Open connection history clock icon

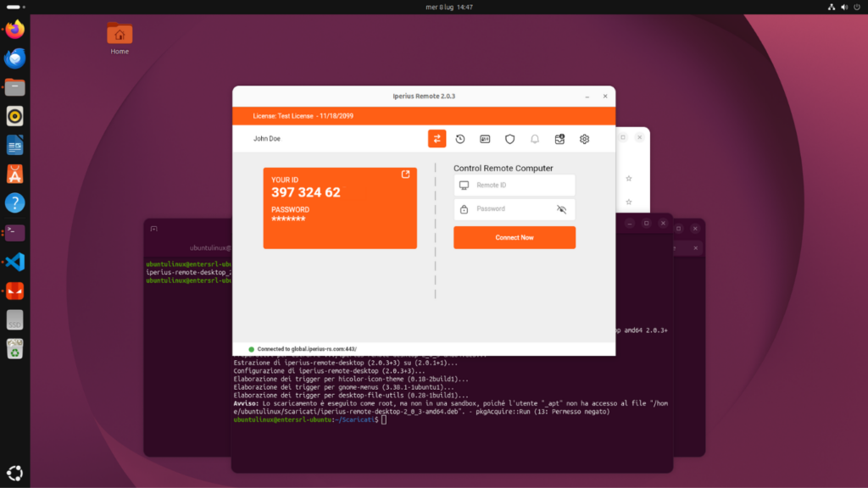tap(460, 139)
